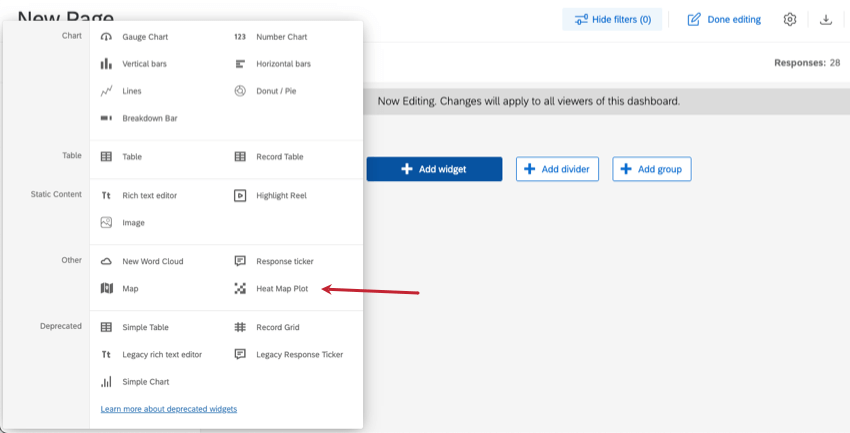Add the Lines chart widget

pos(131,91)
